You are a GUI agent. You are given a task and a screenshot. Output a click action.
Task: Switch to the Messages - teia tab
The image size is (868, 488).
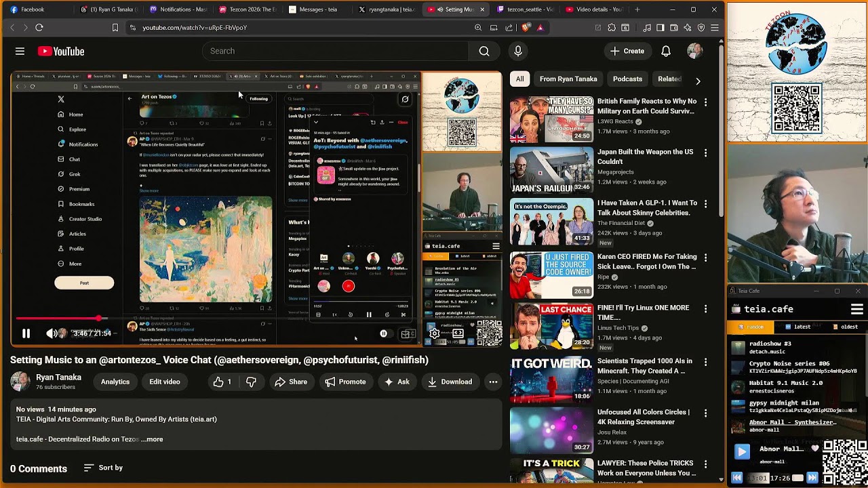pyautogui.click(x=318, y=9)
